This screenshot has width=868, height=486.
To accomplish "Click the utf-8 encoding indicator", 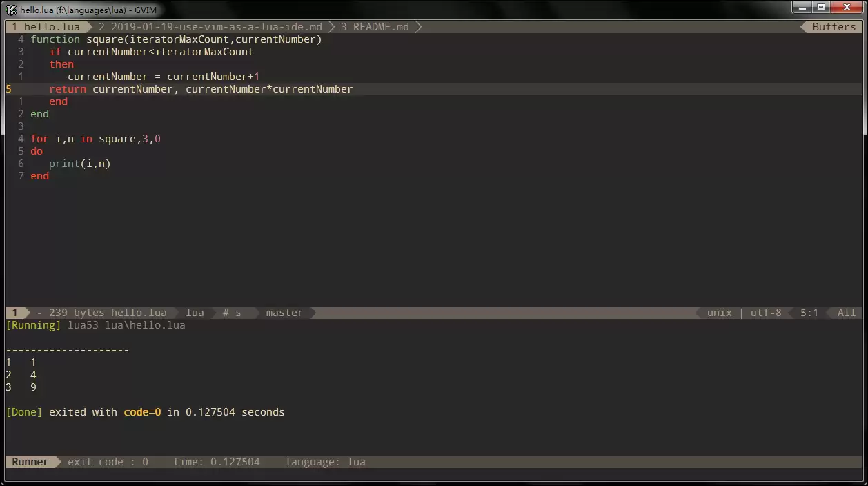I will tap(766, 313).
